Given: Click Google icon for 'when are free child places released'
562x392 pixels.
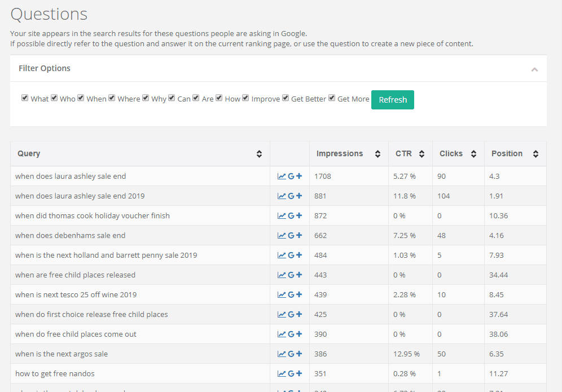Looking at the screenshot, I should click(291, 275).
